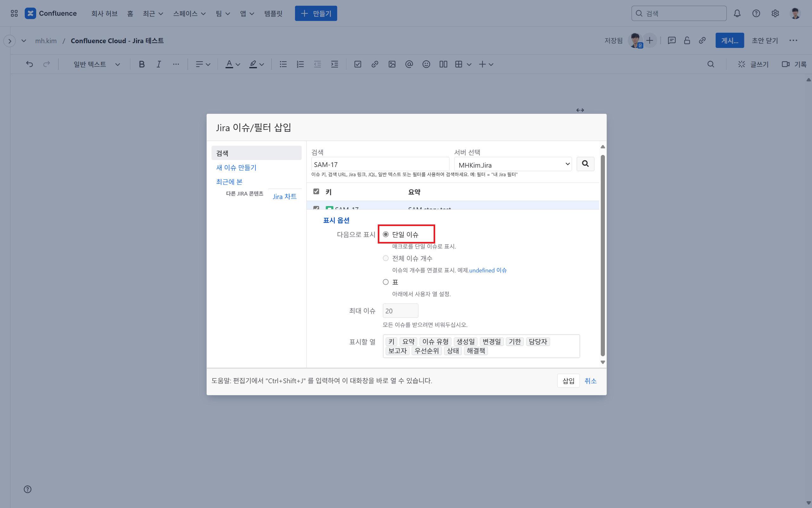Open 템플릿 in top navigation

point(273,13)
